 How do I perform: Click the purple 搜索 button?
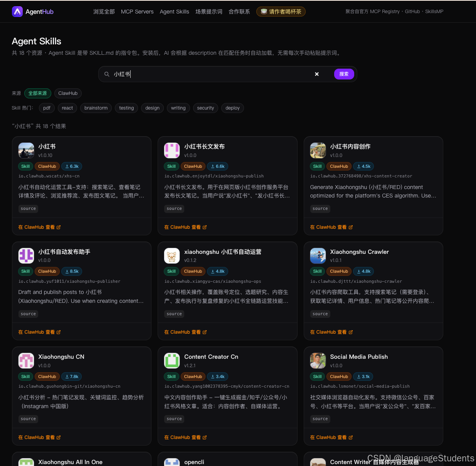[344, 74]
